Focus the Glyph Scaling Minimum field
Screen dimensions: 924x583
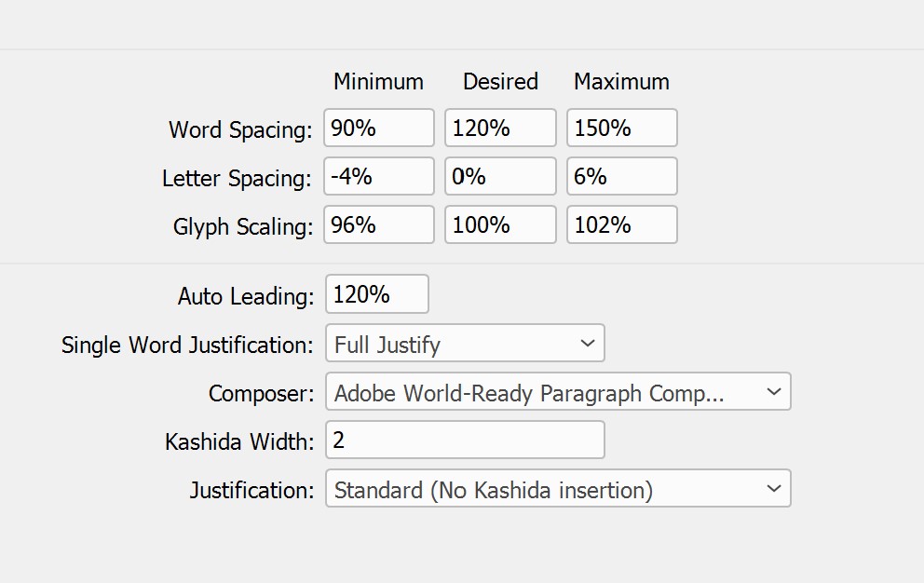[379, 225]
